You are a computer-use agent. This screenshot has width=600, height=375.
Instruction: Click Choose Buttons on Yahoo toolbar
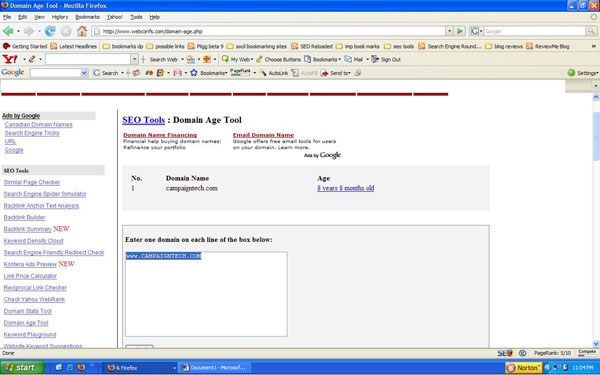tap(278, 59)
